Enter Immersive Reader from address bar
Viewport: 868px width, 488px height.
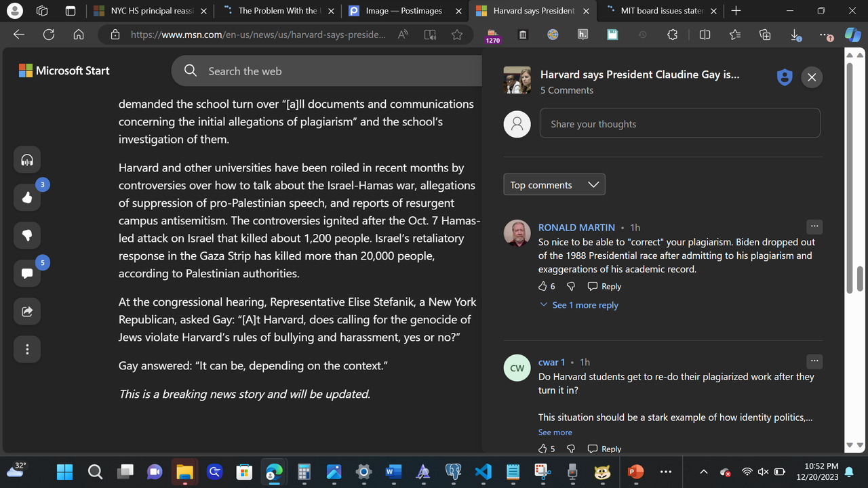point(430,35)
